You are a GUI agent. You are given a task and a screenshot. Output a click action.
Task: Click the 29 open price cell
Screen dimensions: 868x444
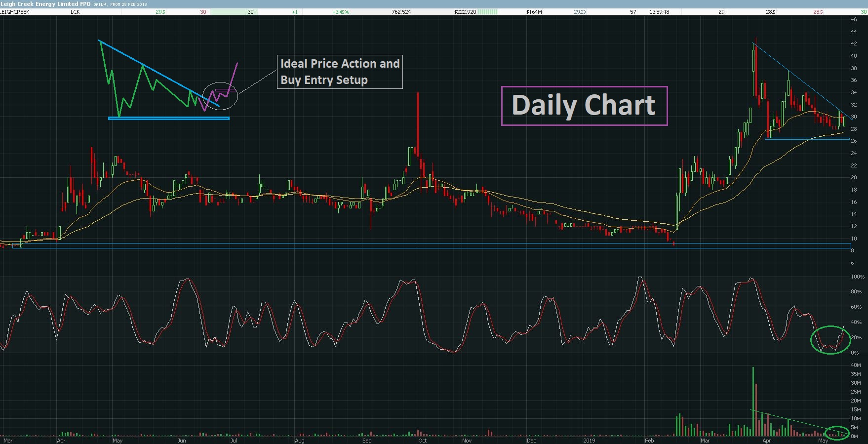tap(721, 12)
